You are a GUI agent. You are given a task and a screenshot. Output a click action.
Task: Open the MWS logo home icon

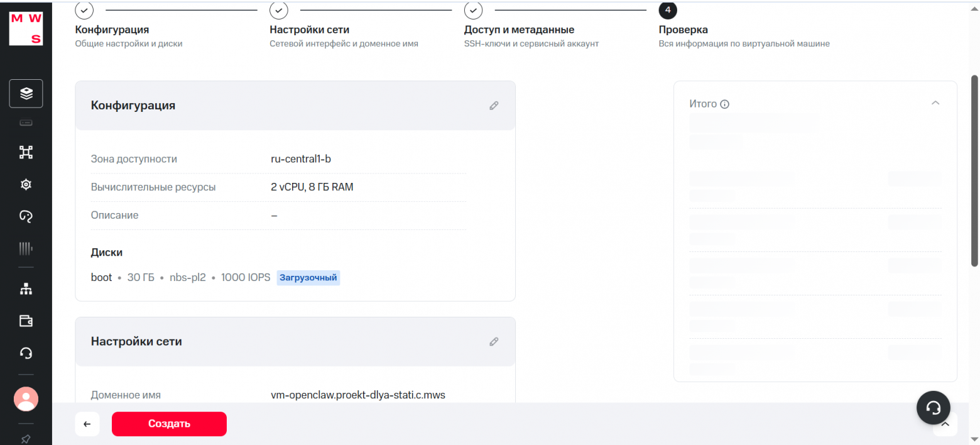(x=25, y=27)
